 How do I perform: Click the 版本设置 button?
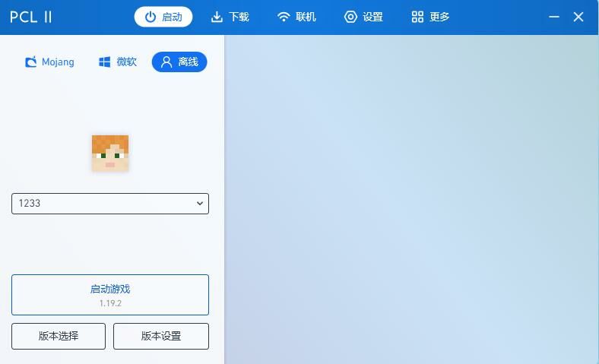click(x=161, y=336)
